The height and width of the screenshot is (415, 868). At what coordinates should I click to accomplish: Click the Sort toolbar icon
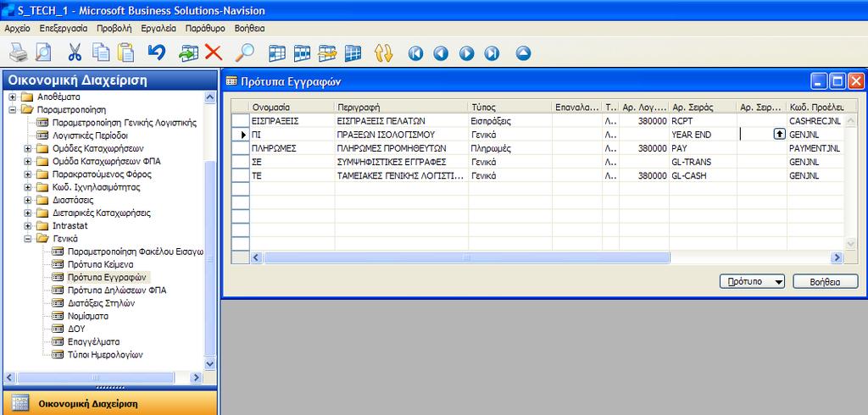click(384, 53)
